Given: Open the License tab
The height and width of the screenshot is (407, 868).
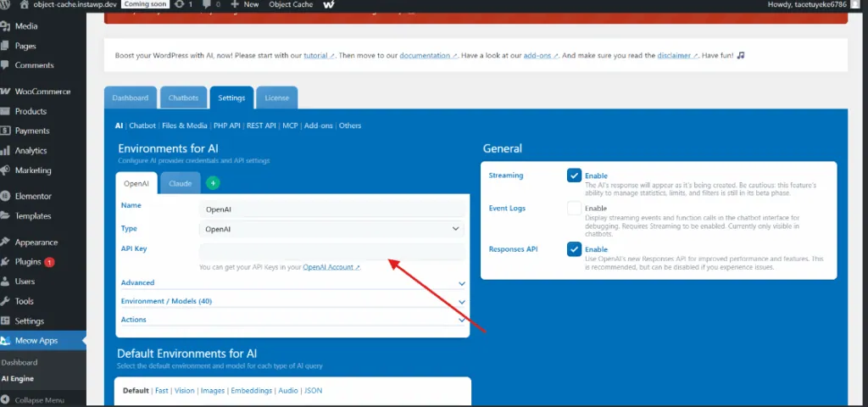Looking at the screenshot, I should click(x=277, y=98).
